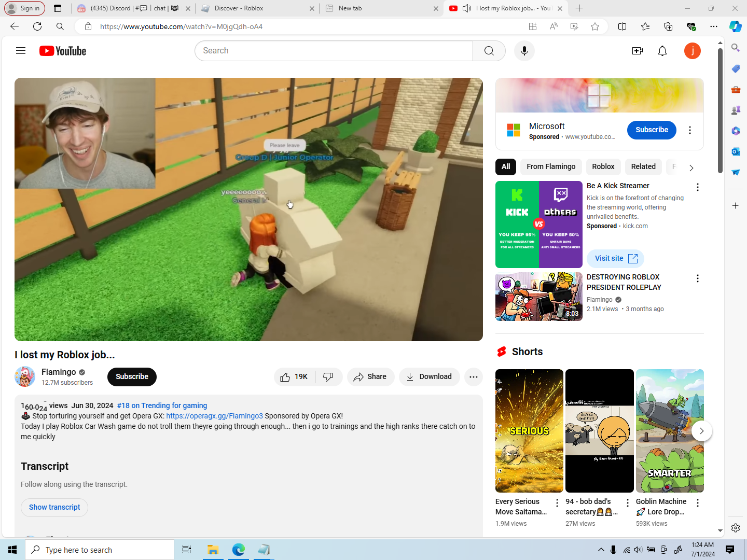Open options for the Saitama short
Image resolution: width=747 pixels, height=560 pixels.
point(557,503)
